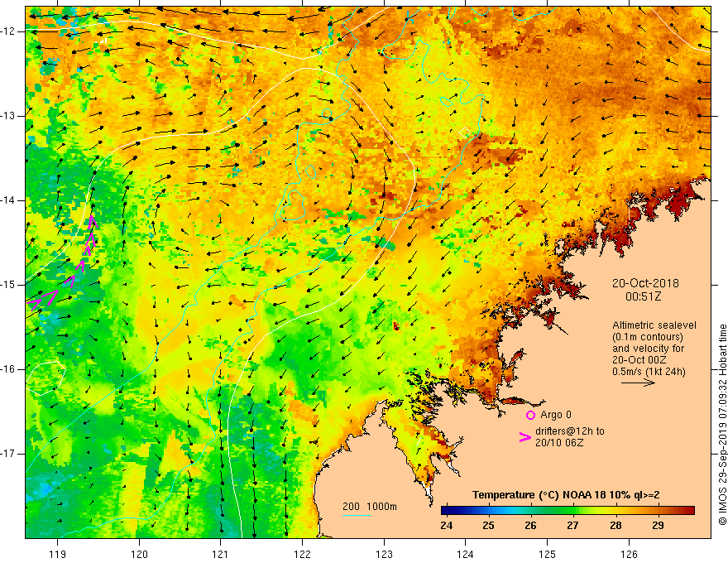Click the 'drifters@12h to' legend text

[x=570, y=431]
